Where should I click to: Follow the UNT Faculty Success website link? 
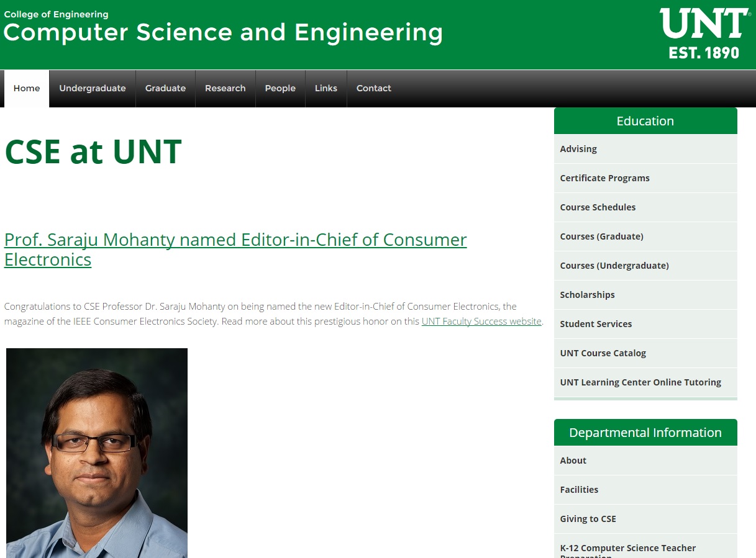pos(481,322)
